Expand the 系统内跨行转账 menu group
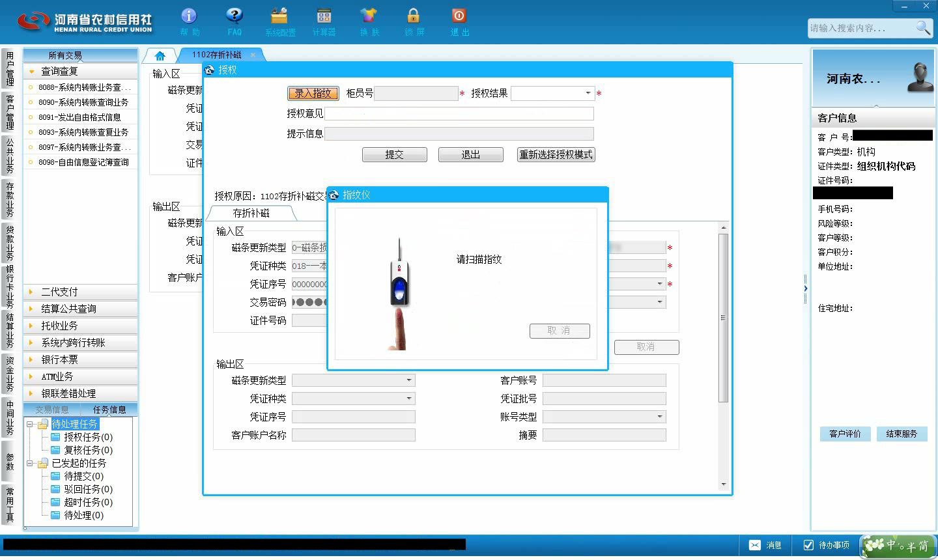This screenshot has height=560, width=938. click(81, 343)
